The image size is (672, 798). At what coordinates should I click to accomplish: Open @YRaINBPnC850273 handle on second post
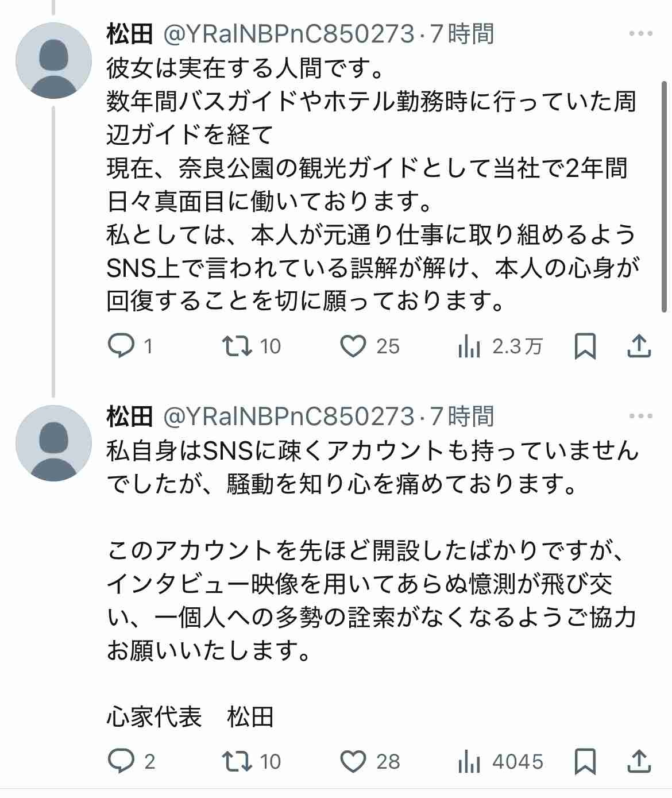pyautogui.click(x=288, y=416)
